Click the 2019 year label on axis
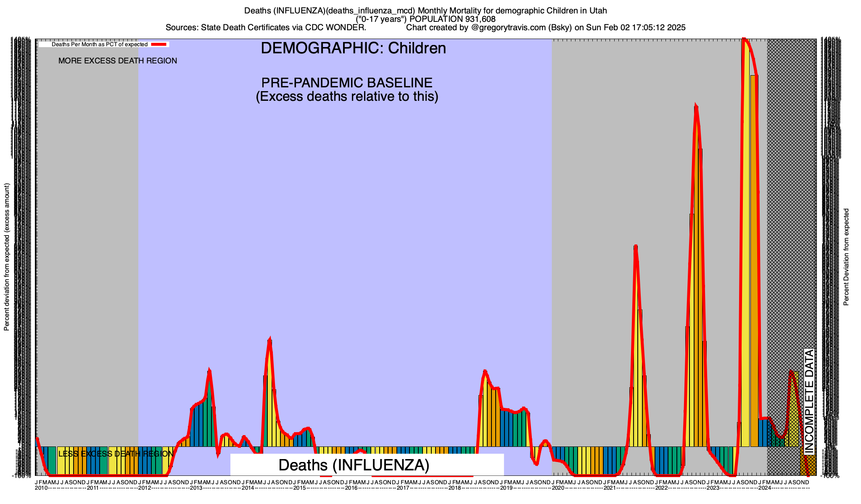Screen dimensions: 861x504 click(507, 488)
